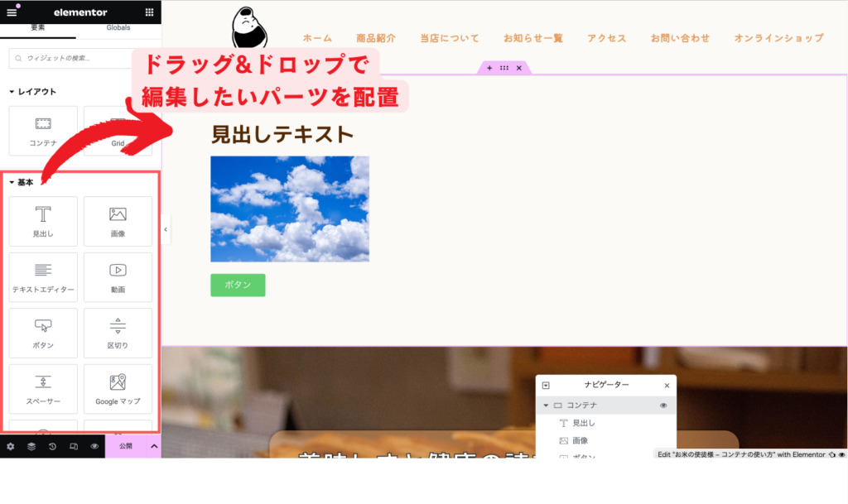Collapse the Elementor side panel handle
The height and width of the screenshot is (504, 848).
[x=166, y=229]
